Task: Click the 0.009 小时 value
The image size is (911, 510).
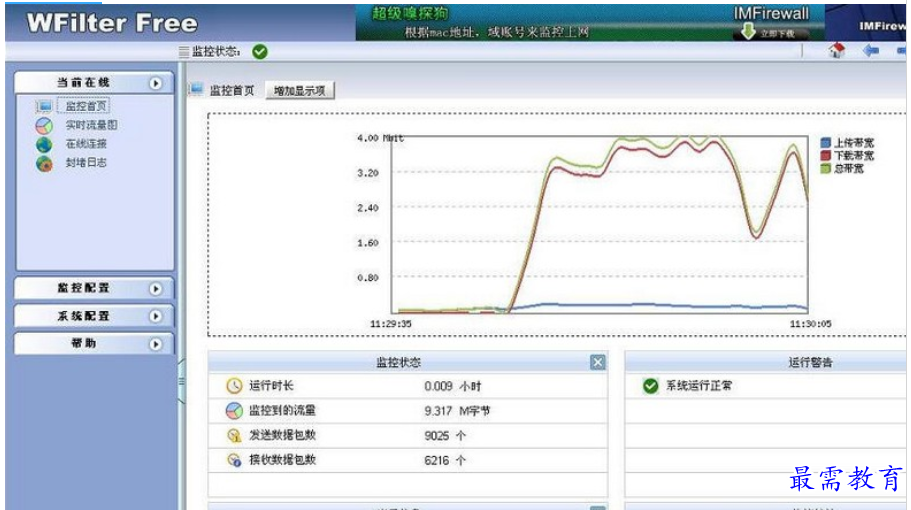Action: (x=453, y=386)
